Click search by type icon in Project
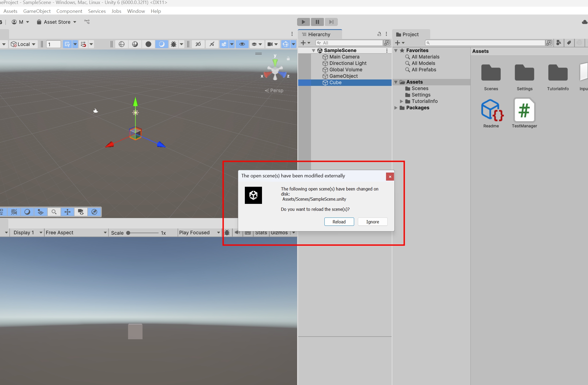Screen dimensions: 588x385 click(x=559, y=43)
